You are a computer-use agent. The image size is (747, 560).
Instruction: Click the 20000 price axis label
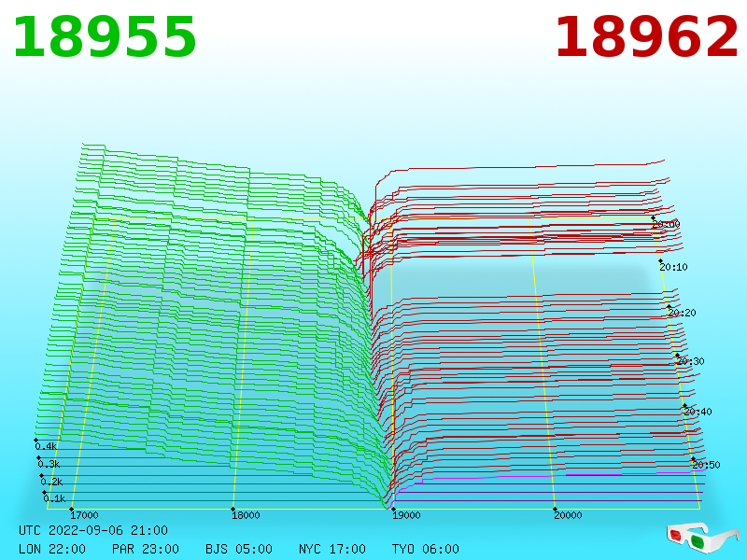tap(568, 515)
